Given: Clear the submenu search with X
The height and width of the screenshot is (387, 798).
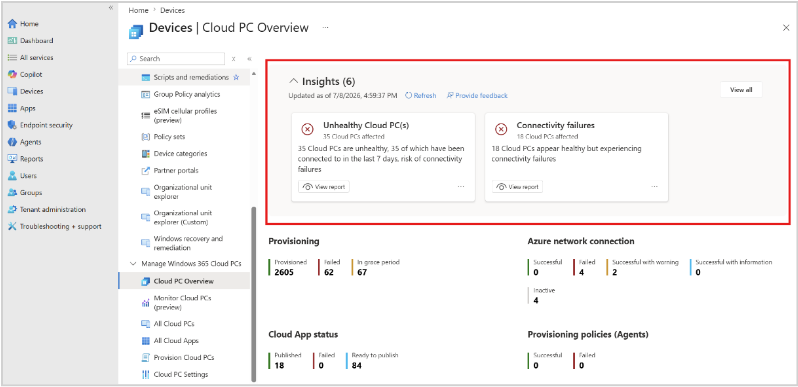Looking at the screenshot, I should 234,59.
